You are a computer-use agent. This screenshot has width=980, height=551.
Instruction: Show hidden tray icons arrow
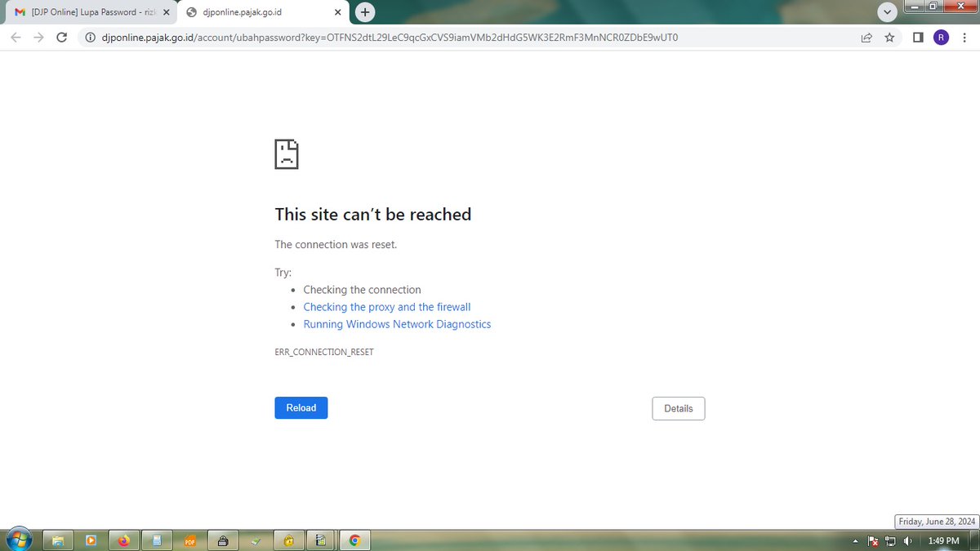tap(855, 541)
